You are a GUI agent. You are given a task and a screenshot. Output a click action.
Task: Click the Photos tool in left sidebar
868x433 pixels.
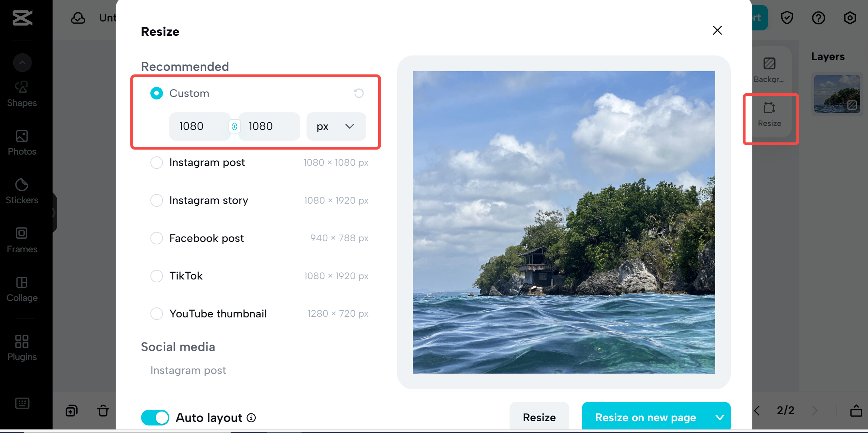point(21,142)
